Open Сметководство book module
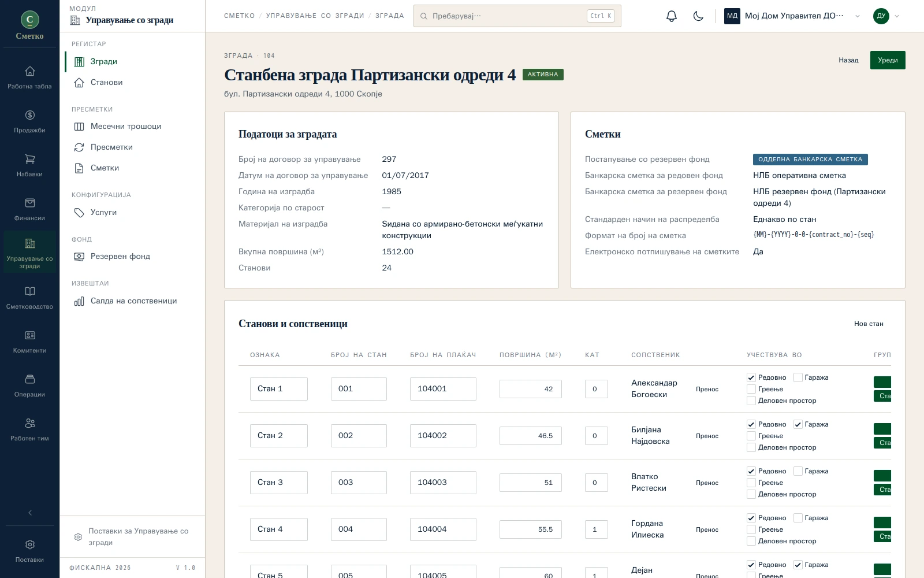Image resolution: width=924 pixels, height=578 pixels. [x=29, y=297]
